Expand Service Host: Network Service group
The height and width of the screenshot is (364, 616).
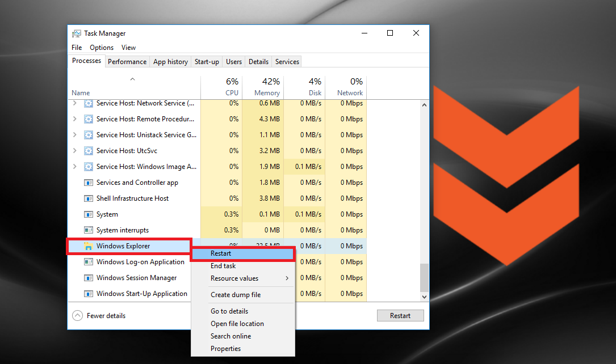click(74, 103)
